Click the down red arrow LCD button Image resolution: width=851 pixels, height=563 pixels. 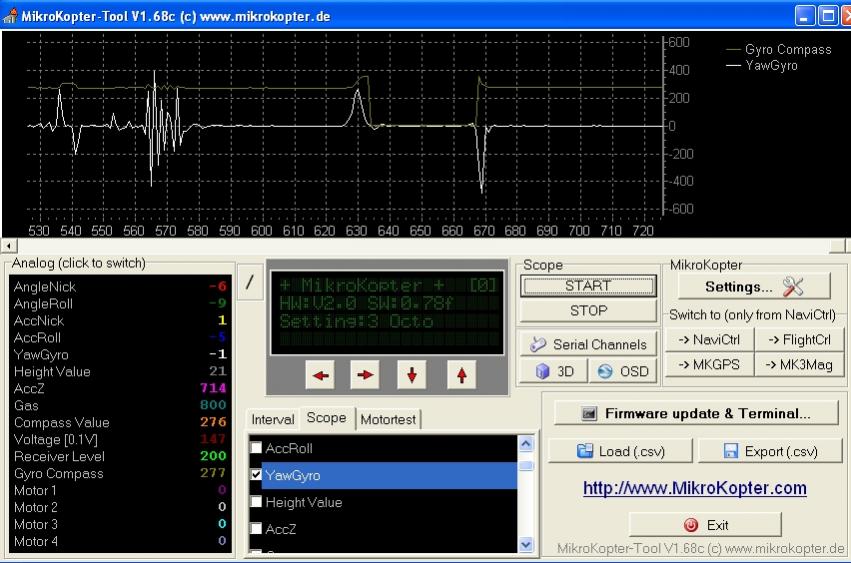pos(411,375)
